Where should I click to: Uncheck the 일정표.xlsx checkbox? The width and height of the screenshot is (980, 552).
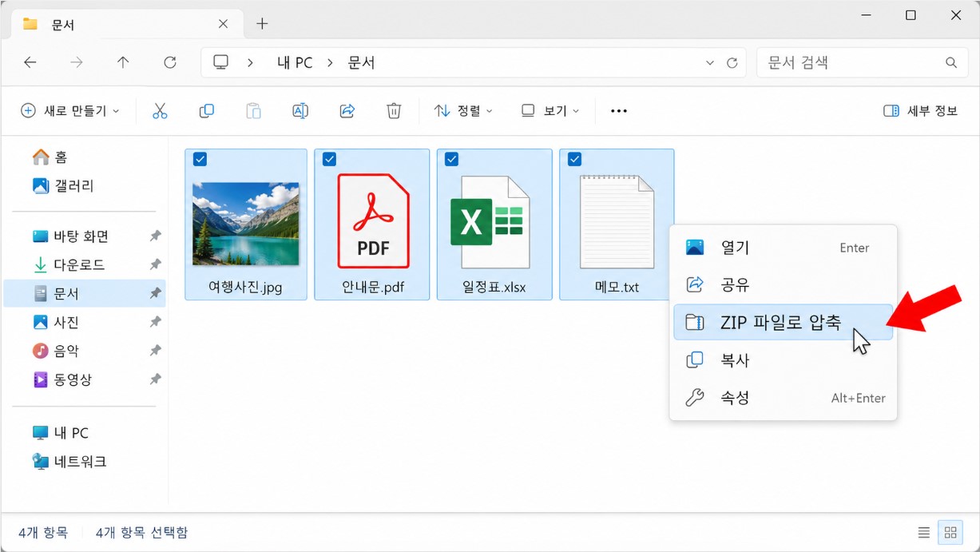pyautogui.click(x=451, y=160)
